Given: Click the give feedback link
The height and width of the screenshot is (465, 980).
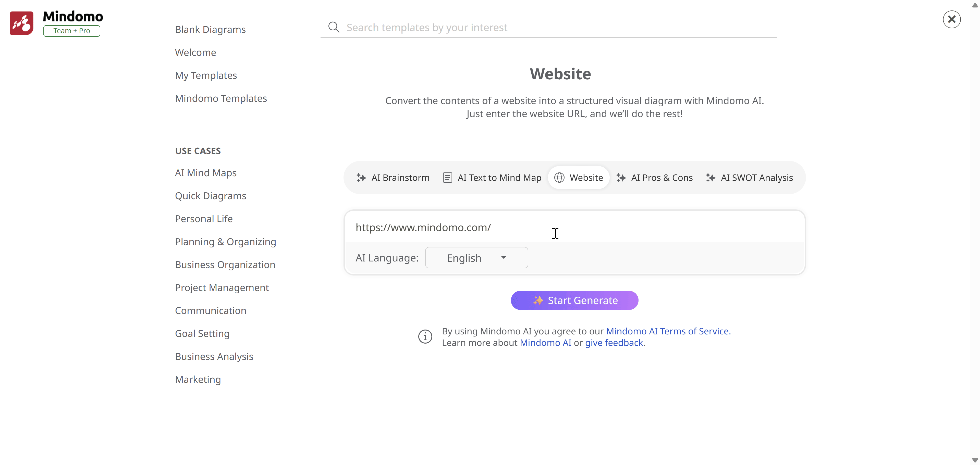Looking at the screenshot, I should pyautogui.click(x=614, y=343).
